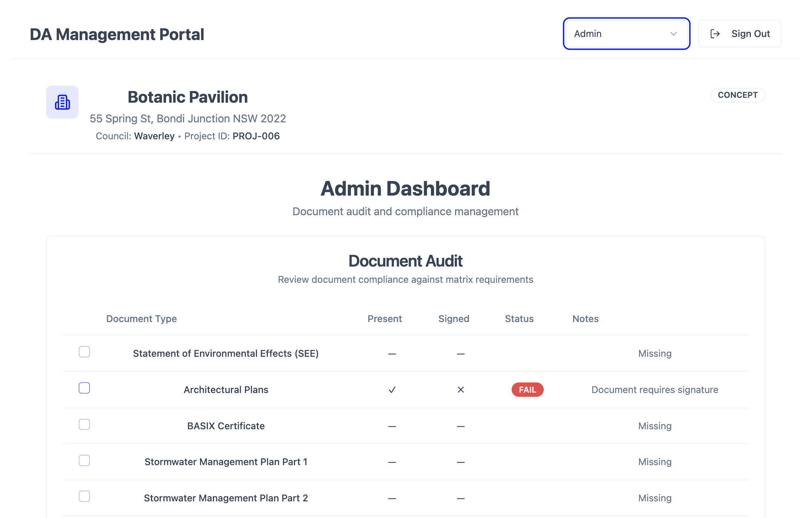Click the sign out arrow icon

tap(715, 34)
